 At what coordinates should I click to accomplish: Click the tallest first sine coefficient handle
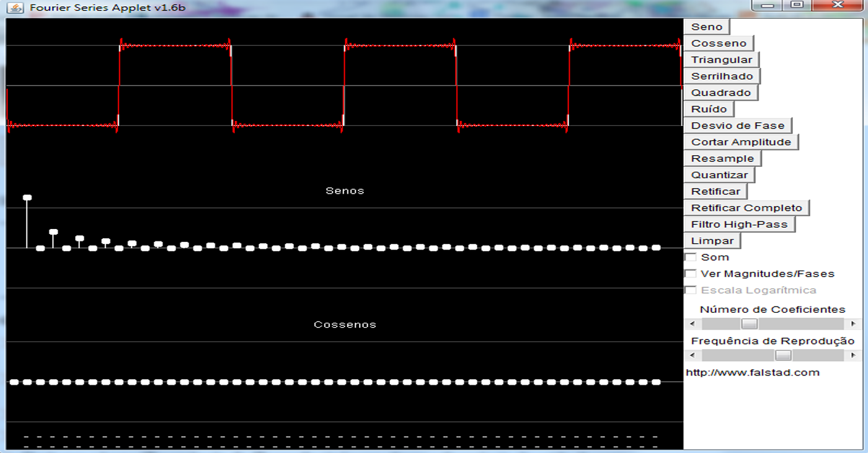(27, 197)
